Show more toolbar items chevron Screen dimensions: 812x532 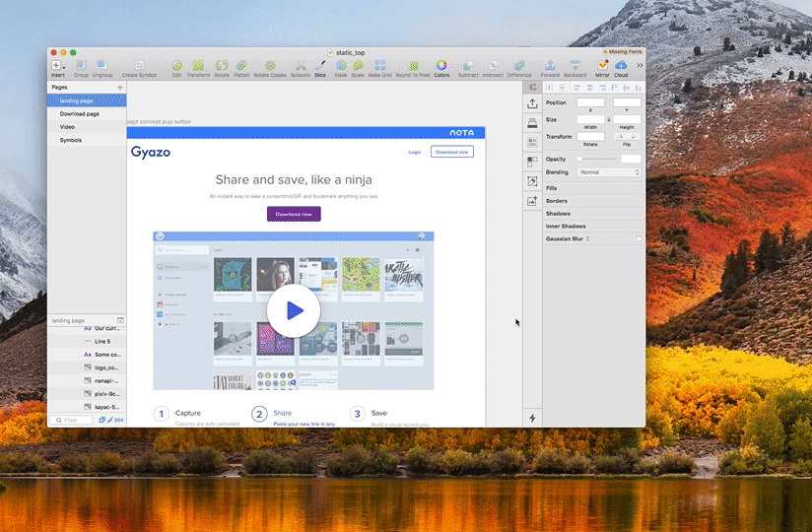click(640, 65)
